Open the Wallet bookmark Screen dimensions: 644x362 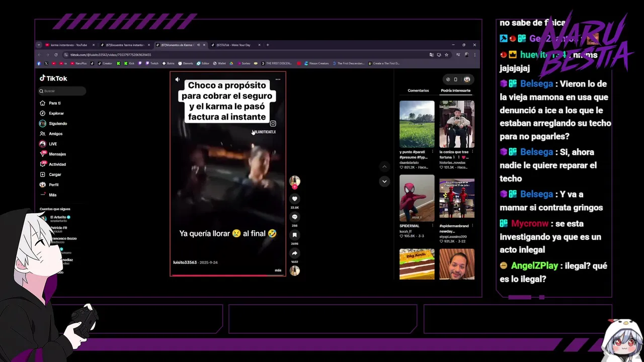[219, 63]
